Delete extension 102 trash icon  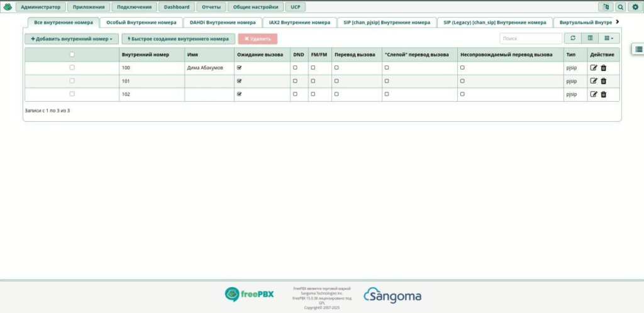tap(603, 94)
